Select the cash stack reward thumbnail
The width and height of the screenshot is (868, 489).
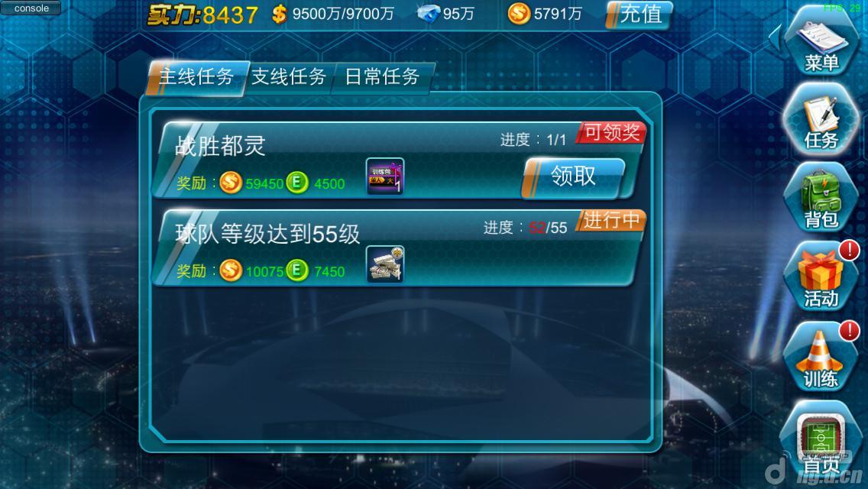(385, 264)
